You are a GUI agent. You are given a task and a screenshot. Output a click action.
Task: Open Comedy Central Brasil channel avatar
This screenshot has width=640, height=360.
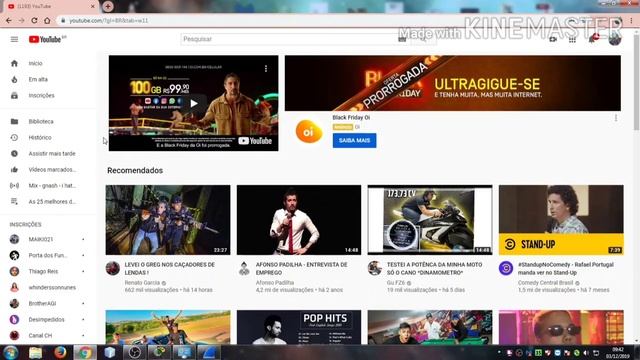pos(506,268)
